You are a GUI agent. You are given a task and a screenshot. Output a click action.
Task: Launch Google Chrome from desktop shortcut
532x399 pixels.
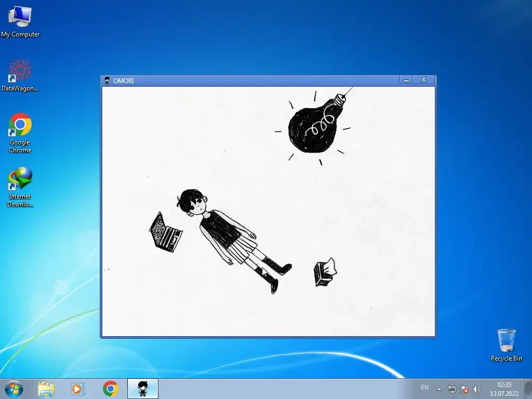tap(20, 132)
